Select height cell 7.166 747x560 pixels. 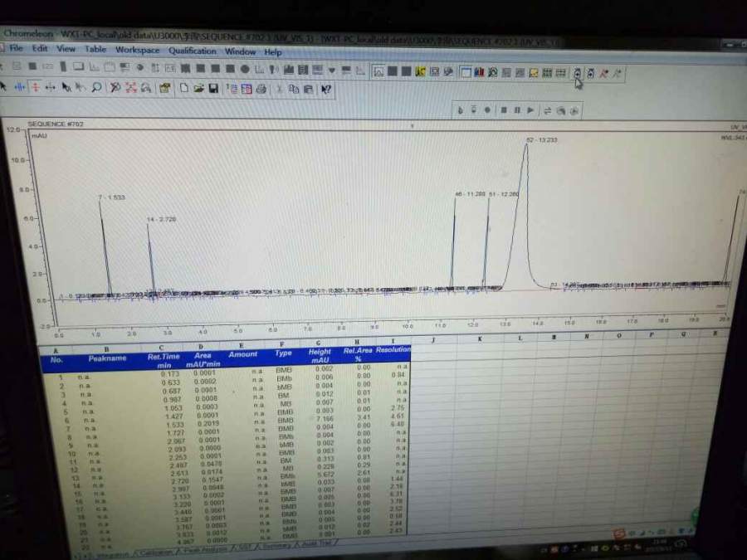(325, 419)
